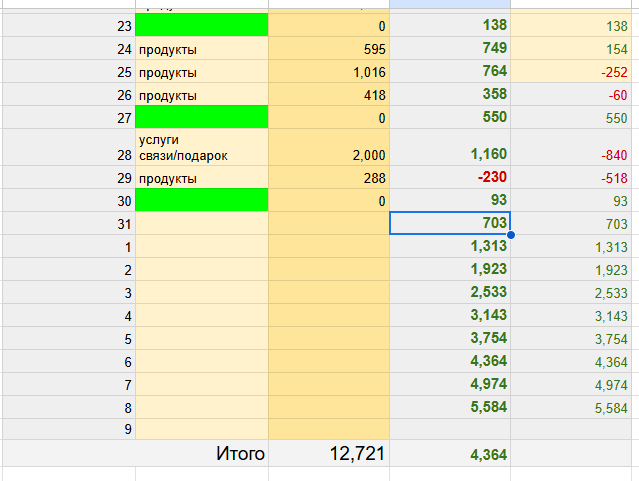The width and height of the screenshot is (639, 481).
Task: Select the bold 5,584 cell
Action: (450, 407)
